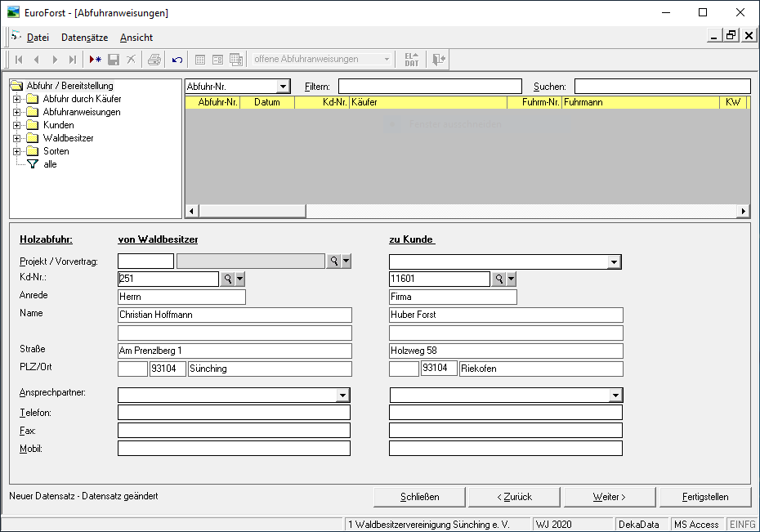Click the ELDAT export icon

point(412,60)
